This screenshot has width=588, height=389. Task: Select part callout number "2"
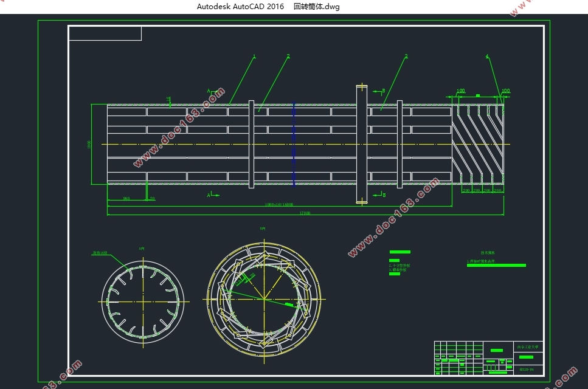[288, 56]
